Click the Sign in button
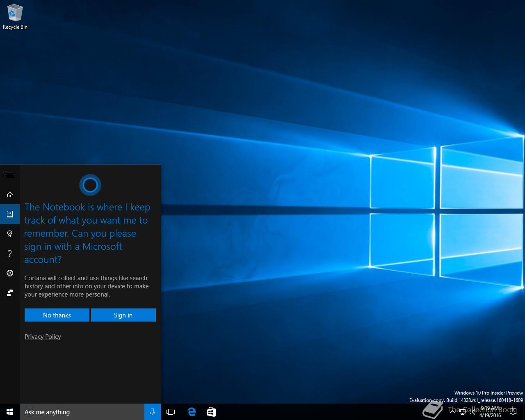525x420 pixels. pyautogui.click(x=123, y=315)
